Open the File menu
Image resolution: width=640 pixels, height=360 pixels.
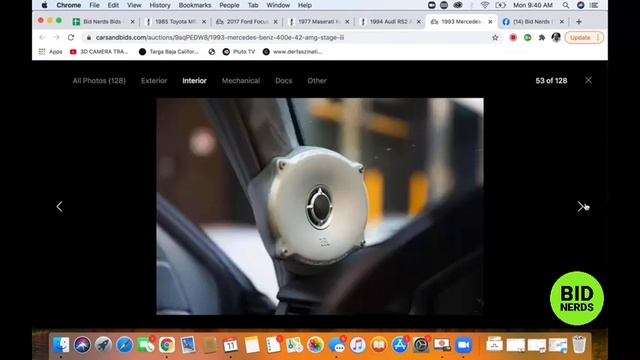[94, 5]
